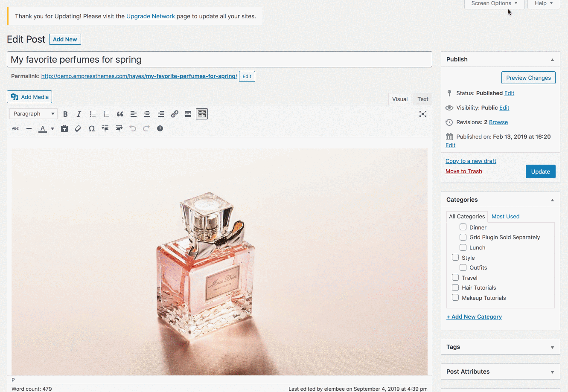Insert a numbered list
This screenshot has width=568, height=392.
click(x=106, y=114)
